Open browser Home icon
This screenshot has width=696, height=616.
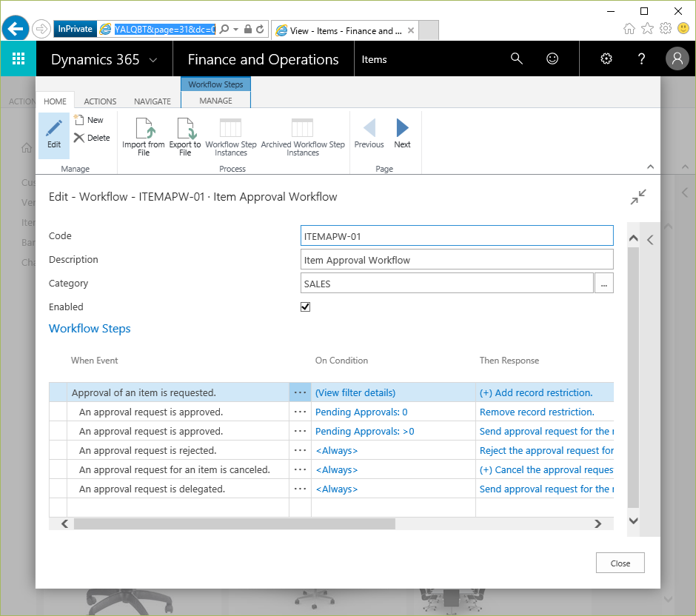[629, 29]
